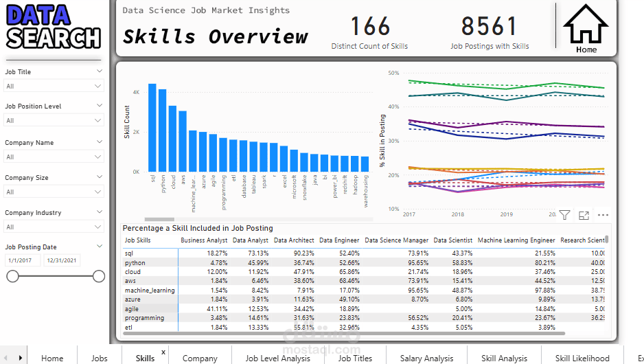Open the Company Industry All dropdown

pyautogui.click(x=54, y=227)
